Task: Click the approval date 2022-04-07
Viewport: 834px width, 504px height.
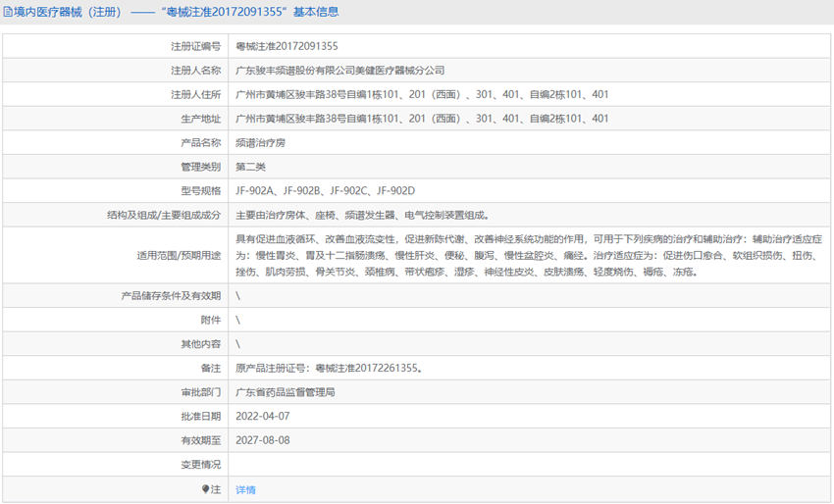Action: 263,416
